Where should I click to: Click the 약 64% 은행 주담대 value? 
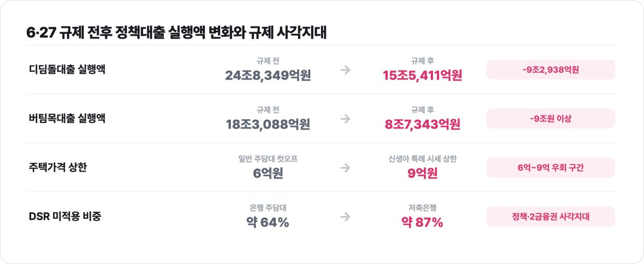click(x=268, y=223)
